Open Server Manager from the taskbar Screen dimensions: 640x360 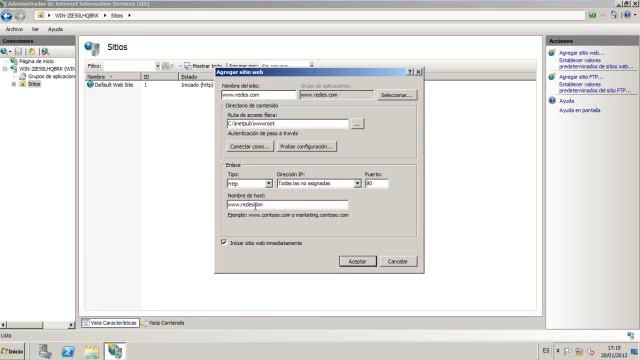click(x=45, y=351)
